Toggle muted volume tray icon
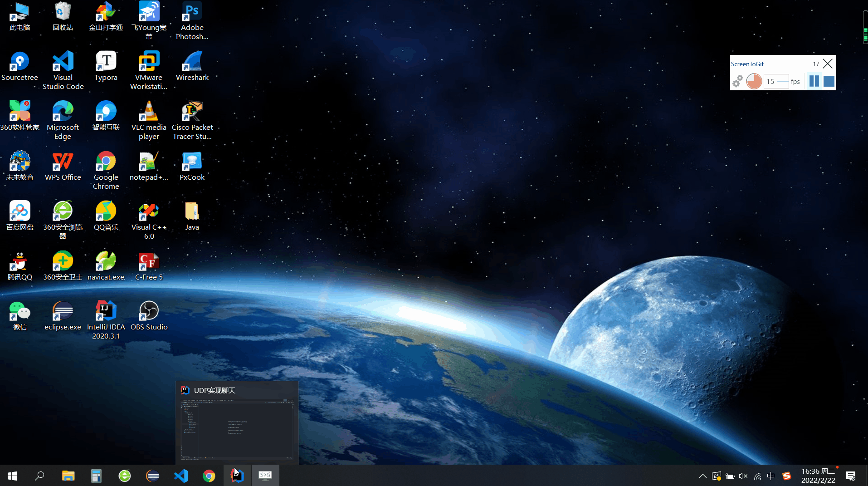The image size is (868, 486). click(743, 476)
